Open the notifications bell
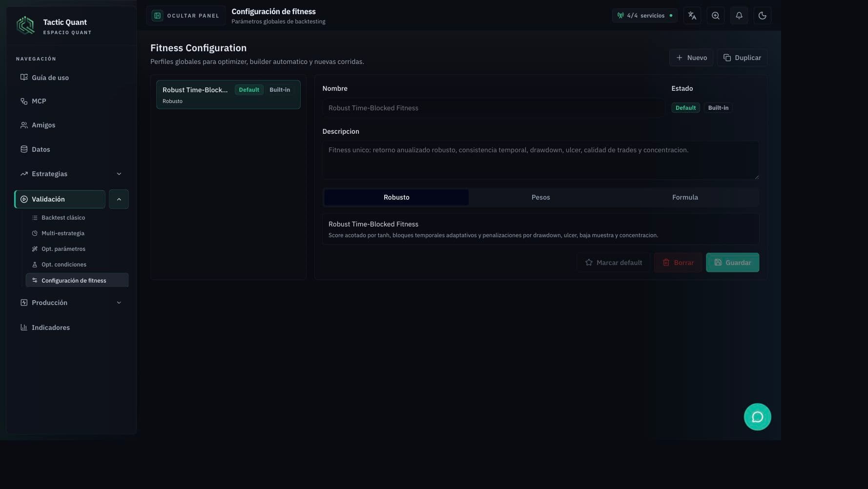The image size is (868, 489). point(739,16)
